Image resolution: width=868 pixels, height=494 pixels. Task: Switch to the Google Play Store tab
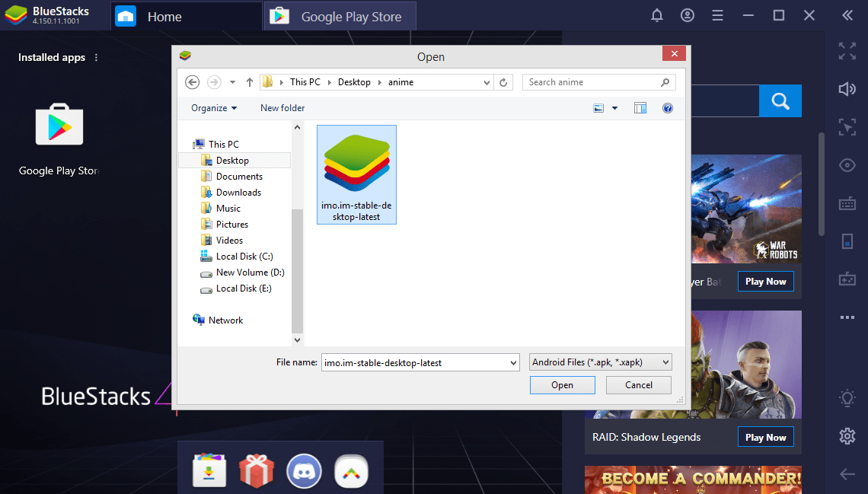click(x=340, y=17)
